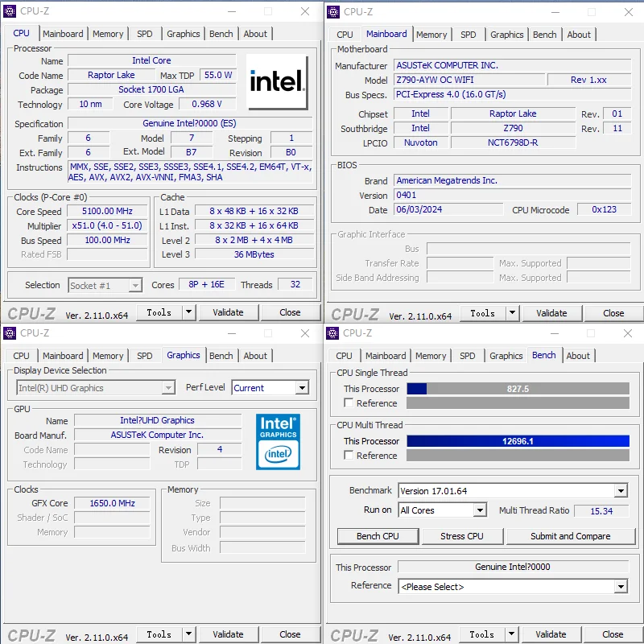
Task: Click the CPU-Z app icon in the CPU window title bar
Action: coord(10,11)
